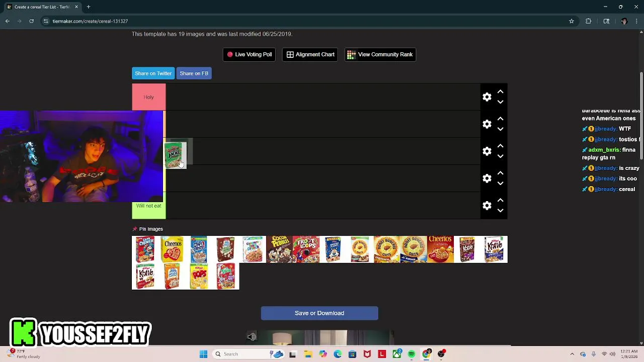Pick the Cap'n Crunch cereal image
Image resolution: width=644 pixels, height=362 pixels.
[x=145, y=249]
